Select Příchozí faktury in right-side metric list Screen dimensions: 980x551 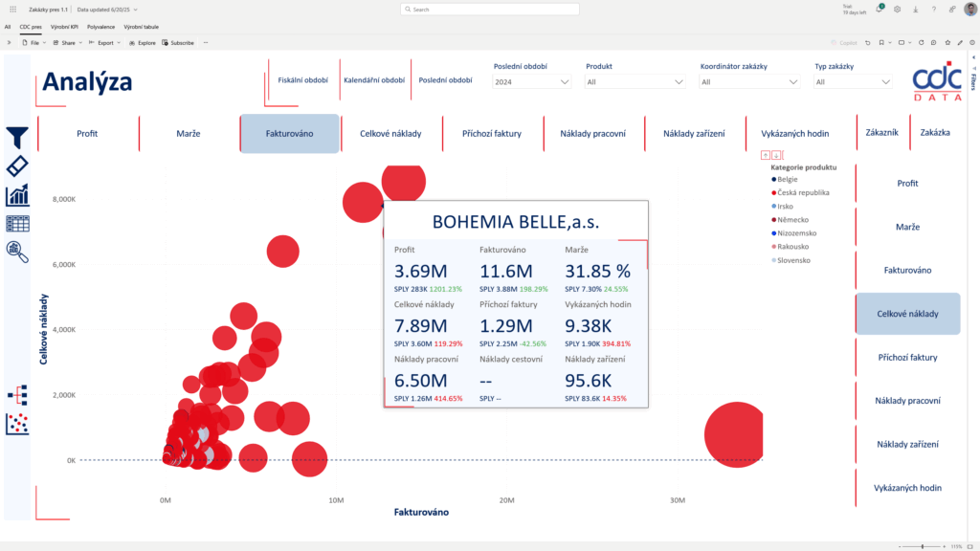pyautogui.click(x=907, y=358)
